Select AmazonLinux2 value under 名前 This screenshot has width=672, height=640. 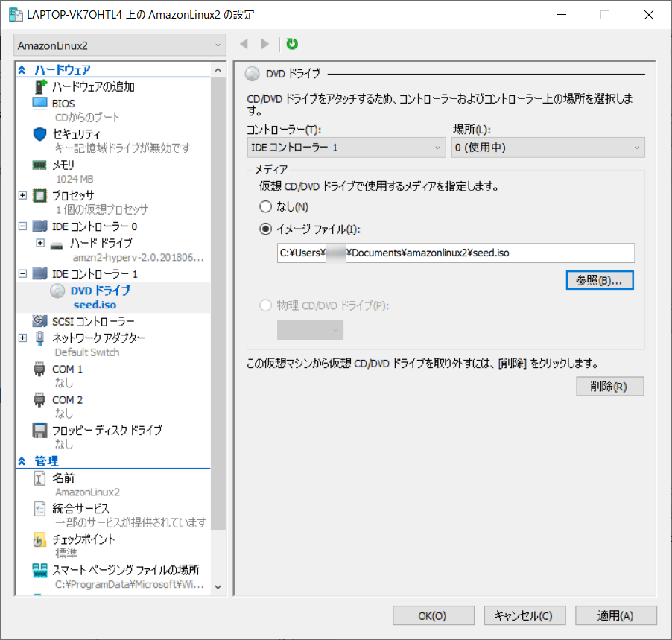[x=87, y=492]
